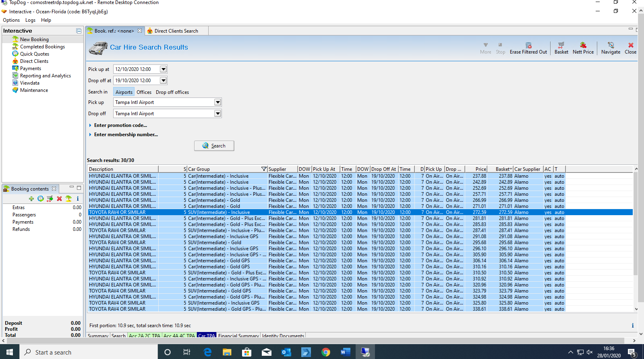
Task: Open Google Chrome from the taskbar
Action: pos(325,352)
